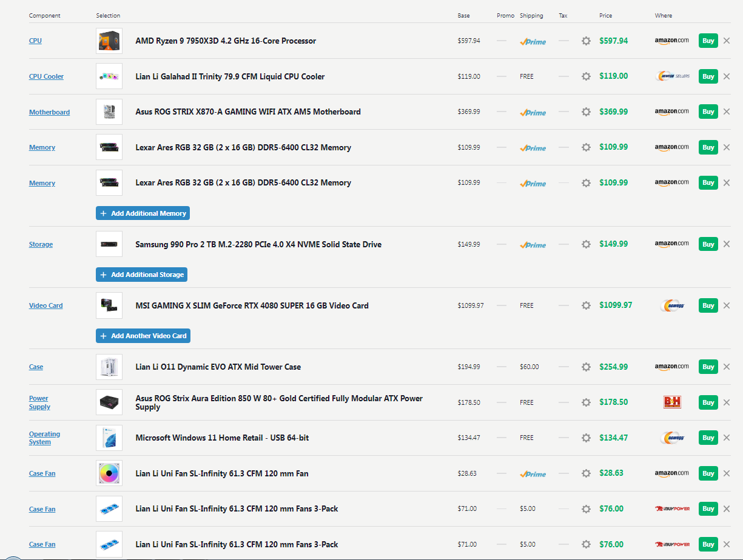The width and height of the screenshot is (743, 560).
Task: Open Samsung 990 Pro 2 TB product name
Action: (x=258, y=244)
